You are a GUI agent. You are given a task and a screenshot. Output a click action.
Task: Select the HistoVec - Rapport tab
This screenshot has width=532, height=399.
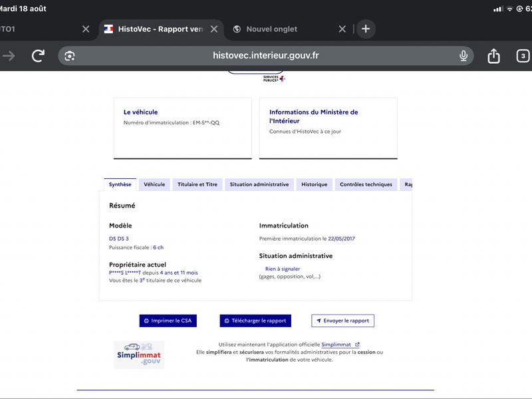click(x=160, y=29)
